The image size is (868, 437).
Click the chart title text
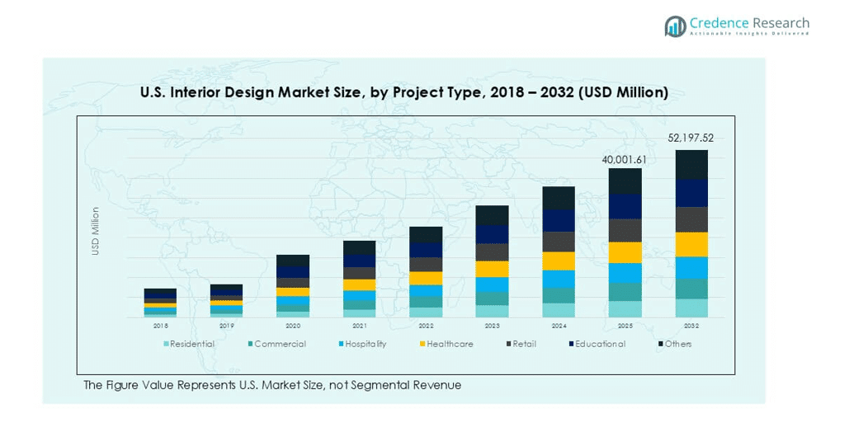pyautogui.click(x=404, y=92)
